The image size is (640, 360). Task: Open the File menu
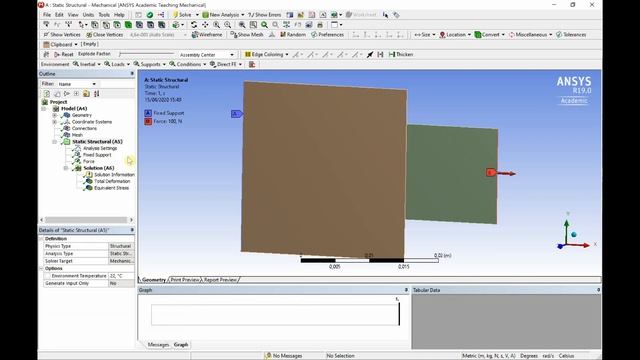click(47, 15)
